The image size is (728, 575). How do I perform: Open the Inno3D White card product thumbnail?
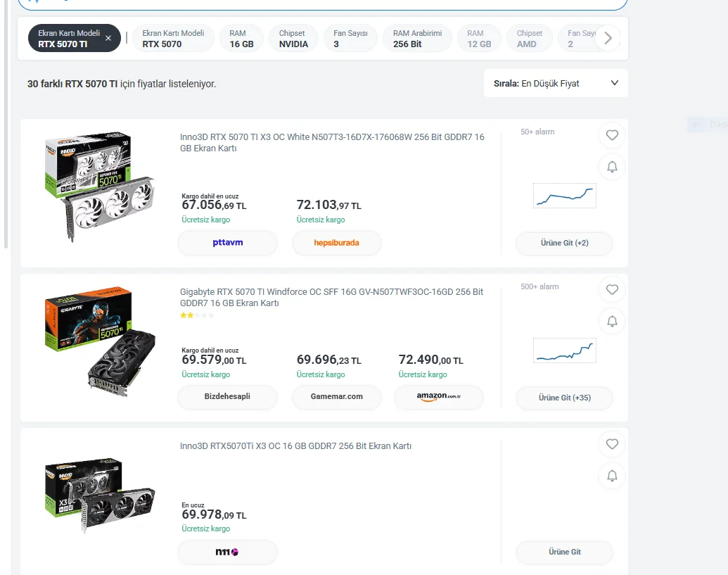click(x=99, y=187)
